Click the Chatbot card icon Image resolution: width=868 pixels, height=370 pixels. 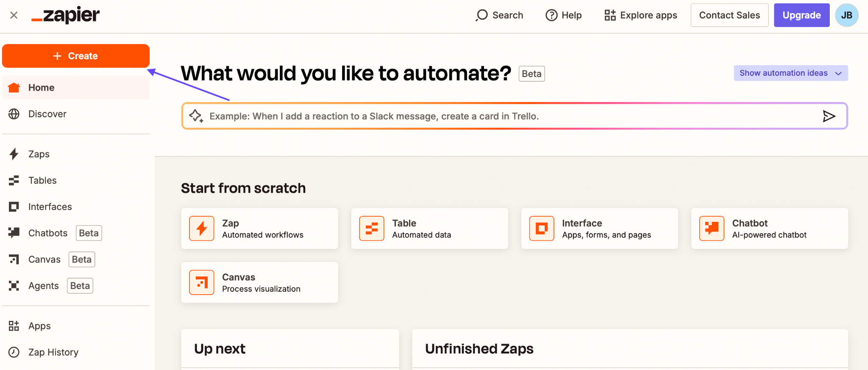click(712, 229)
